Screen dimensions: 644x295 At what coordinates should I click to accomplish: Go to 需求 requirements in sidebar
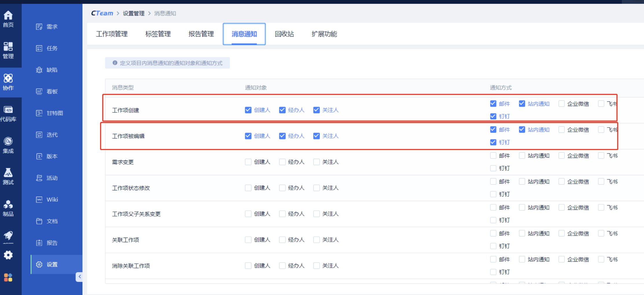tap(47, 27)
